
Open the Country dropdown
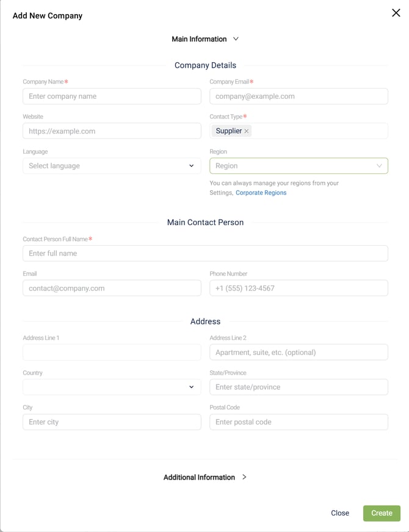coord(112,387)
